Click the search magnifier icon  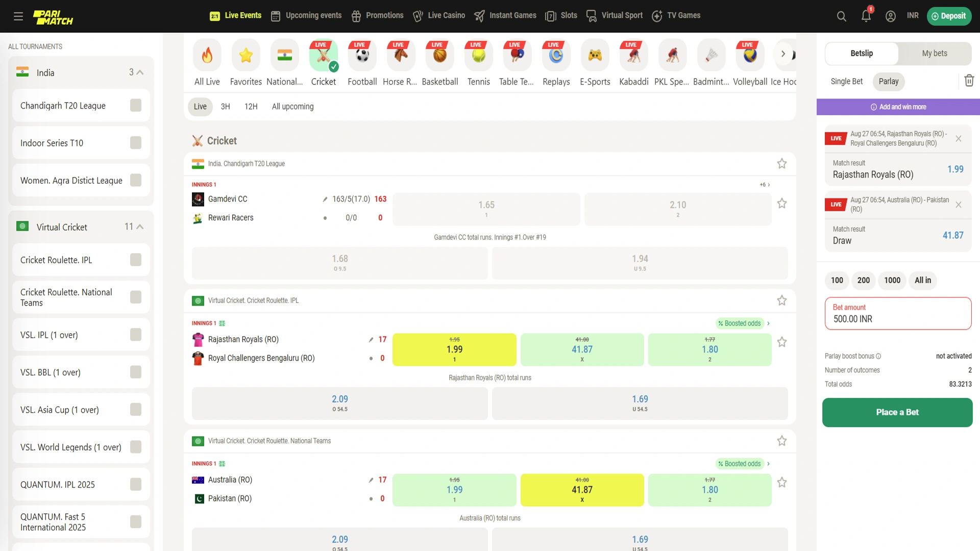[841, 16]
